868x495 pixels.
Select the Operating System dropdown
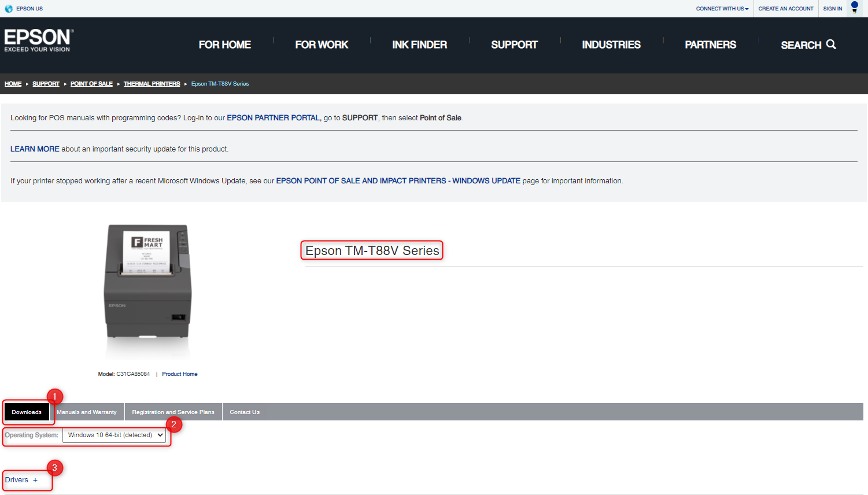click(x=114, y=435)
